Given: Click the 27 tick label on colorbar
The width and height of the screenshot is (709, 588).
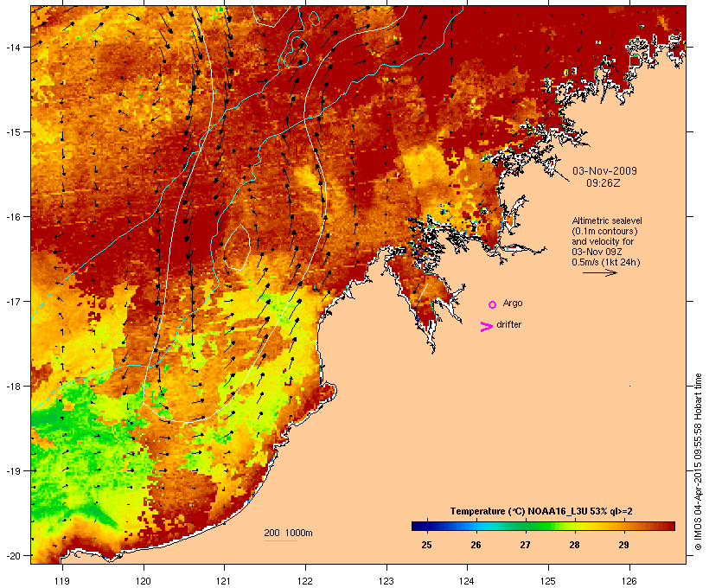Looking at the screenshot, I should pos(525,545).
